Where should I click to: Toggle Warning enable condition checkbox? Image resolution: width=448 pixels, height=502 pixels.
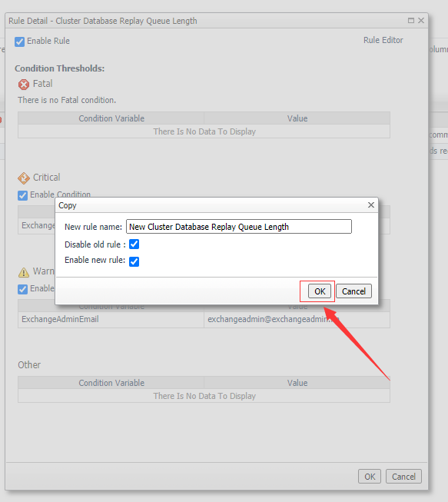[23, 289]
